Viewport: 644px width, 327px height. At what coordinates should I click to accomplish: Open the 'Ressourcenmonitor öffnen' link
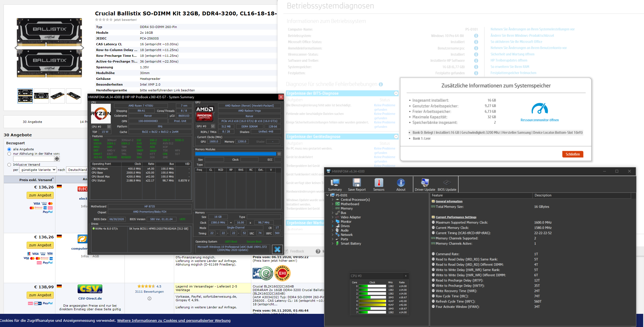[x=539, y=120]
